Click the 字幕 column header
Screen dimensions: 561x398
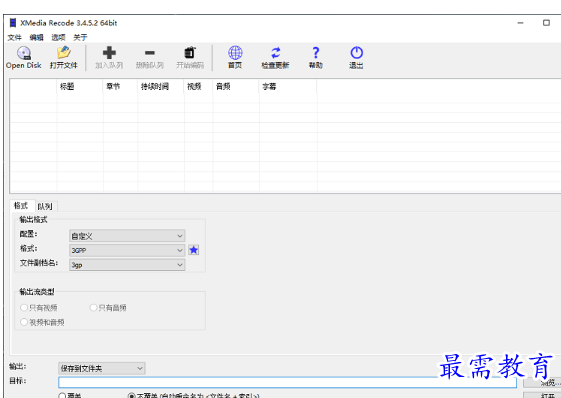(x=288, y=86)
